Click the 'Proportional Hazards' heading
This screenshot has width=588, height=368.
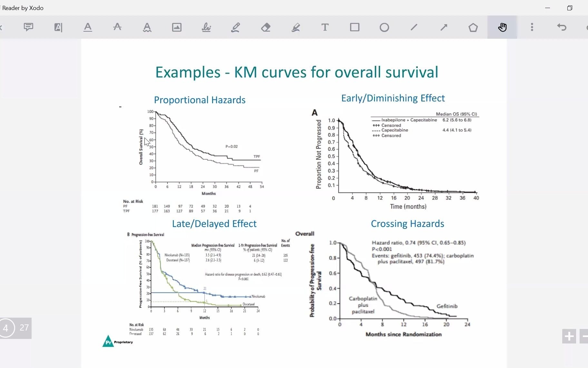tap(200, 100)
